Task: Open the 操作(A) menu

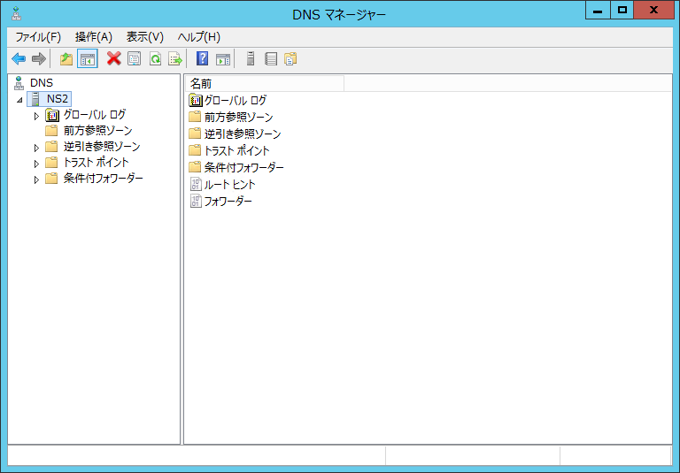Action: coord(94,37)
